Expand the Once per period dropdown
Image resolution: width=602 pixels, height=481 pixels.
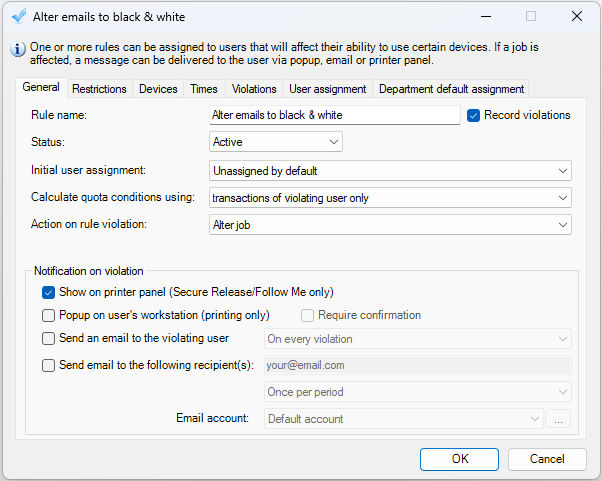pos(418,392)
